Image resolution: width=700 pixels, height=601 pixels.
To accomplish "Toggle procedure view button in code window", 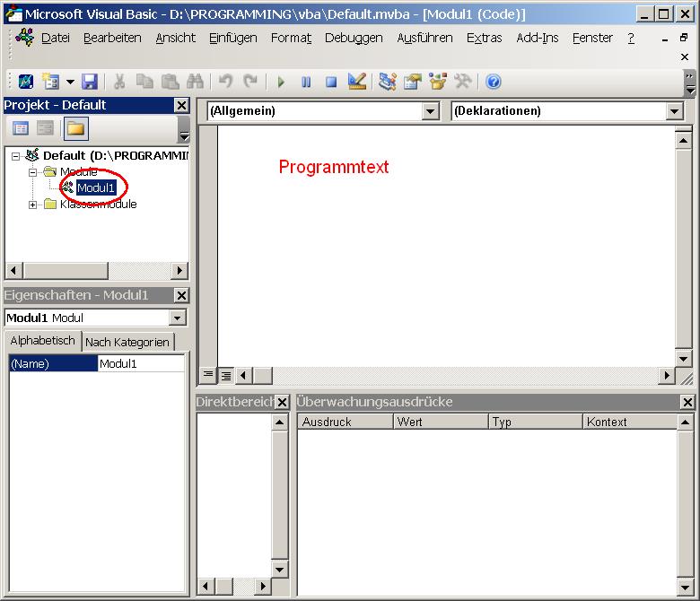I will [208, 375].
